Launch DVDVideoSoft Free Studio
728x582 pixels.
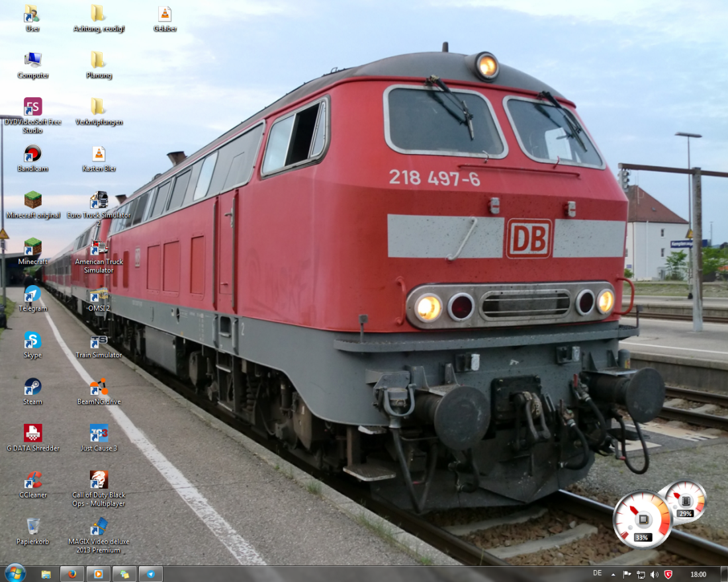(32, 115)
